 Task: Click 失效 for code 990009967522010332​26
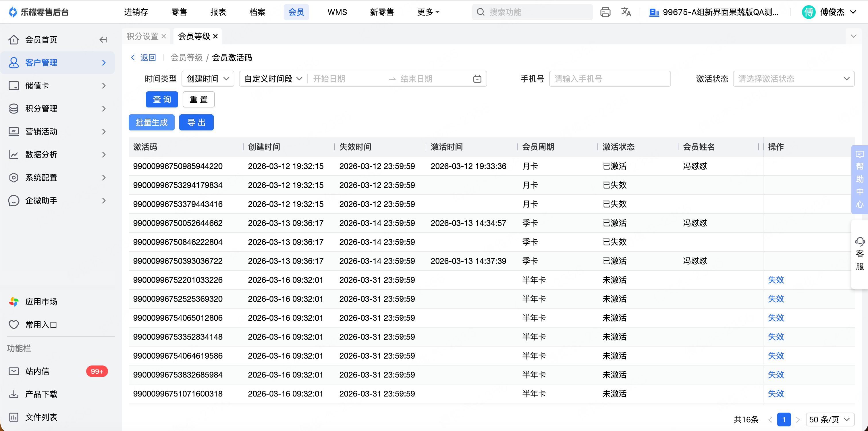coord(776,280)
